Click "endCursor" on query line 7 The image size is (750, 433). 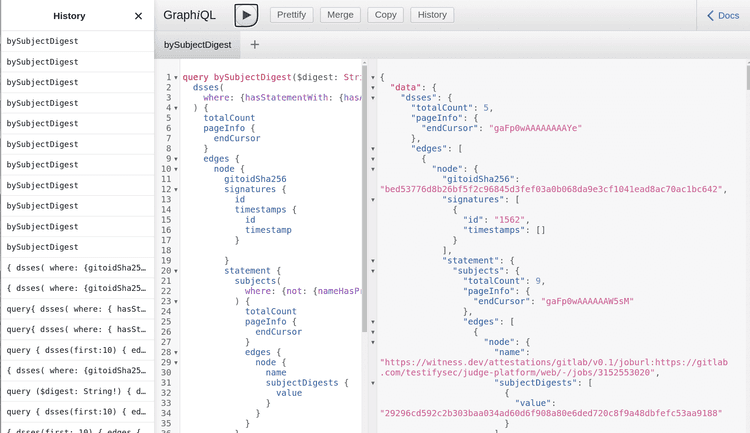click(237, 138)
